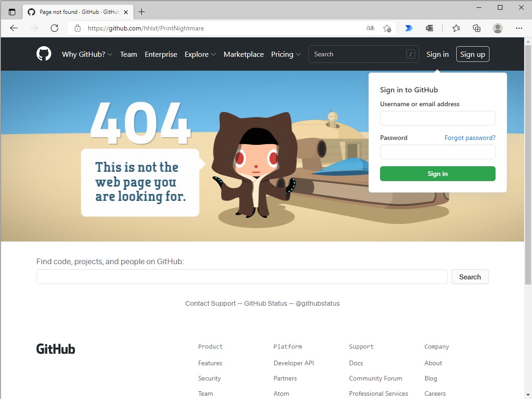Image resolution: width=532 pixels, height=399 pixels.
Task: Open the Forgot password link
Action: tap(470, 138)
